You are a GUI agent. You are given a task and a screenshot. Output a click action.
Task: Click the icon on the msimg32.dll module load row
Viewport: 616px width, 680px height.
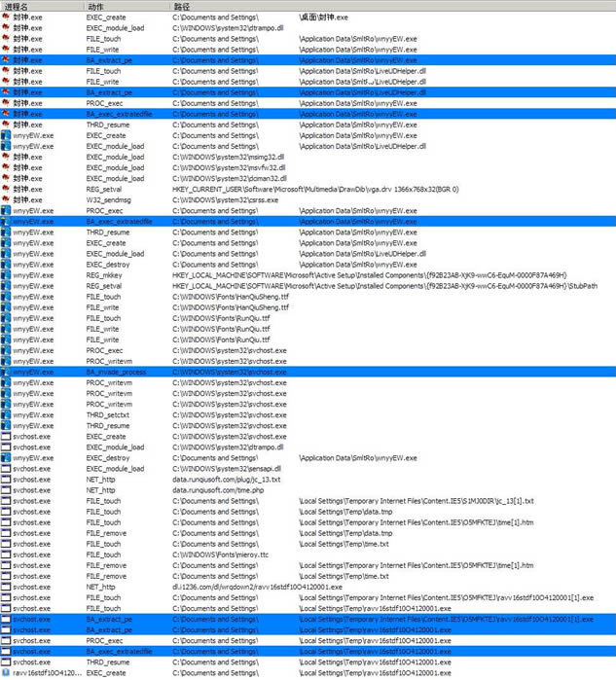tap(6, 157)
